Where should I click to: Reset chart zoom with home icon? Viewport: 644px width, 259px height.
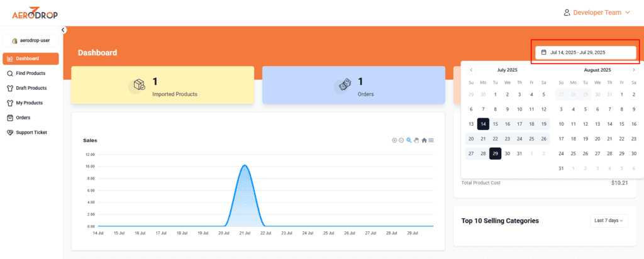coord(425,140)
